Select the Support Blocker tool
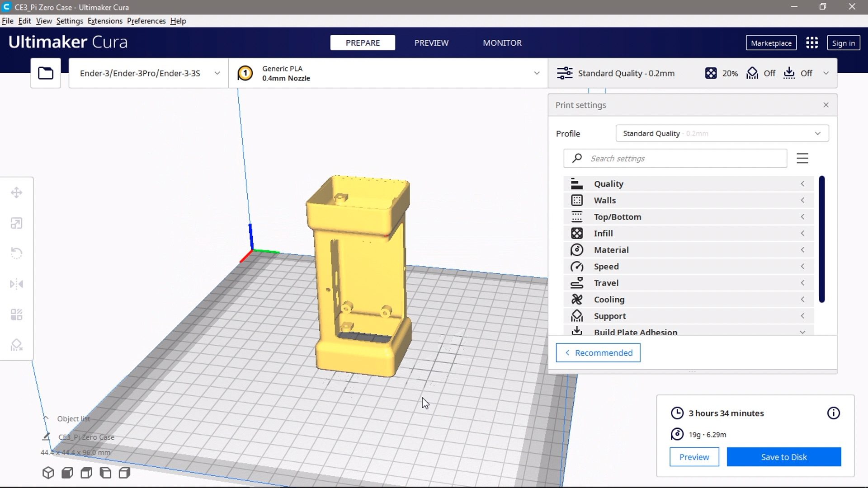This screenshot has height=488, width=868. click(x=17, y=345)
